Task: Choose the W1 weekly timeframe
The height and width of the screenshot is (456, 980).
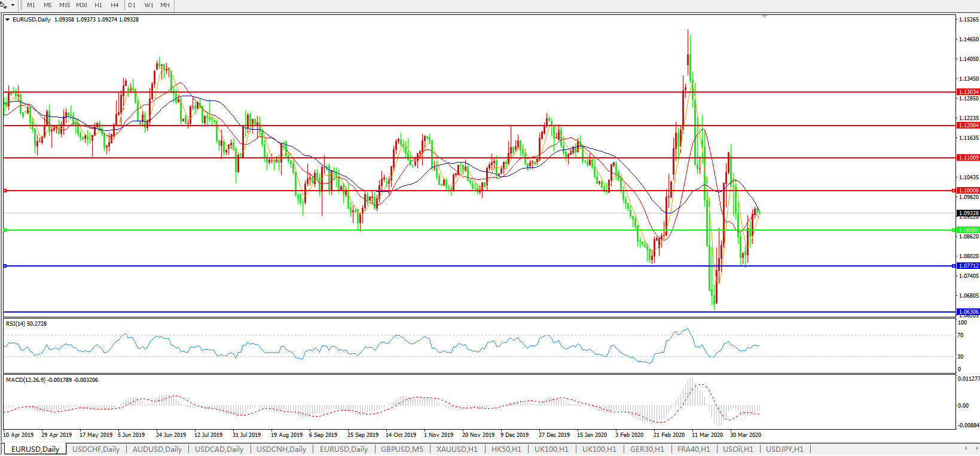Action: (x=149, y=5)
